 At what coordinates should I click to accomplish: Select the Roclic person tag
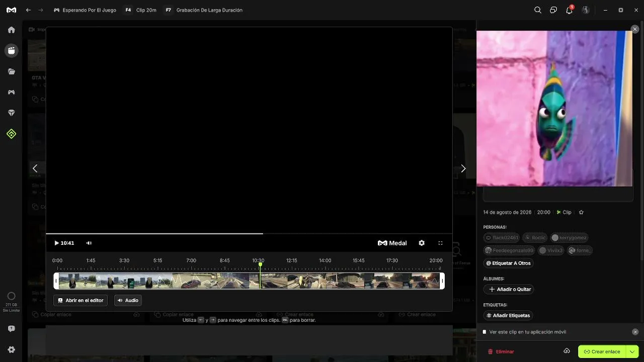click(x=535, y=238)
